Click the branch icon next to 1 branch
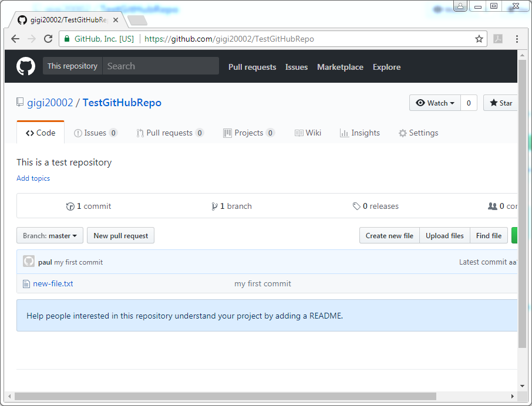Image resolution: width=532 pixels, height=406 pixels. (x=214, y=207)
